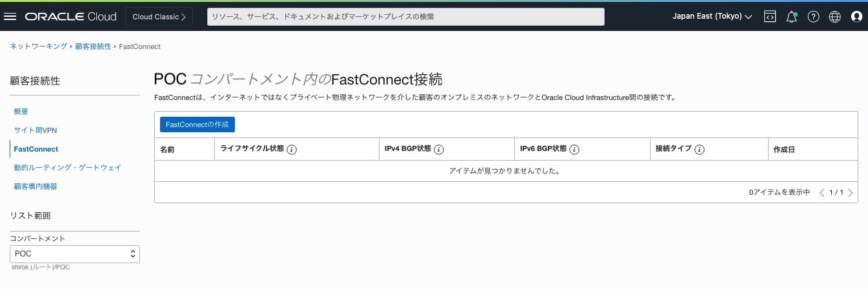Image resolution: width=868 pixels, height=289 pixels.
Task: Click the 接続タイプ column header text
Action: coord(673,149)
